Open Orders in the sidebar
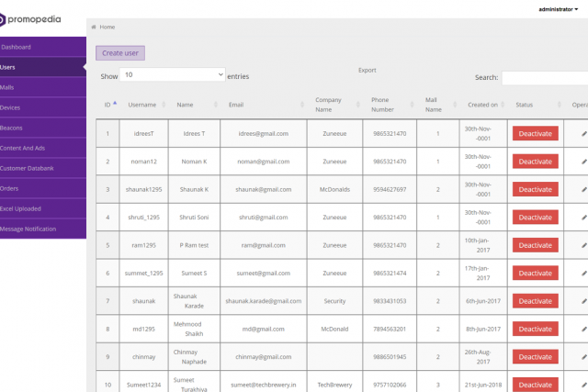The width and height of the screenshot is (588, 392). (43, 188)
